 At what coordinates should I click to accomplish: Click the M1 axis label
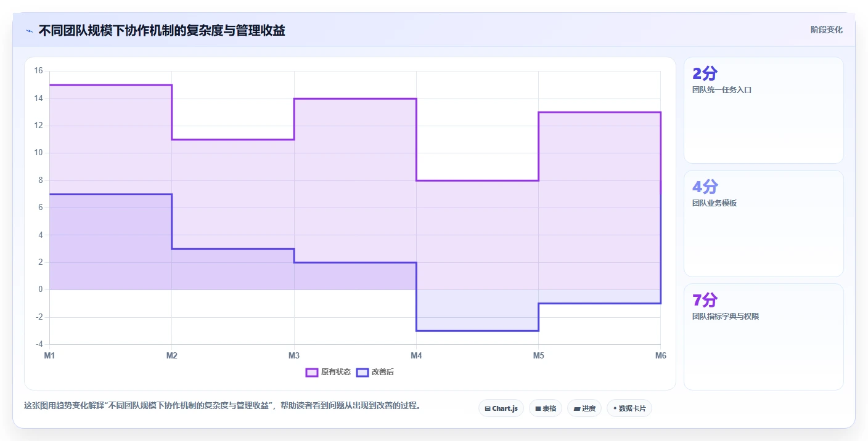[x=49, y=355]
